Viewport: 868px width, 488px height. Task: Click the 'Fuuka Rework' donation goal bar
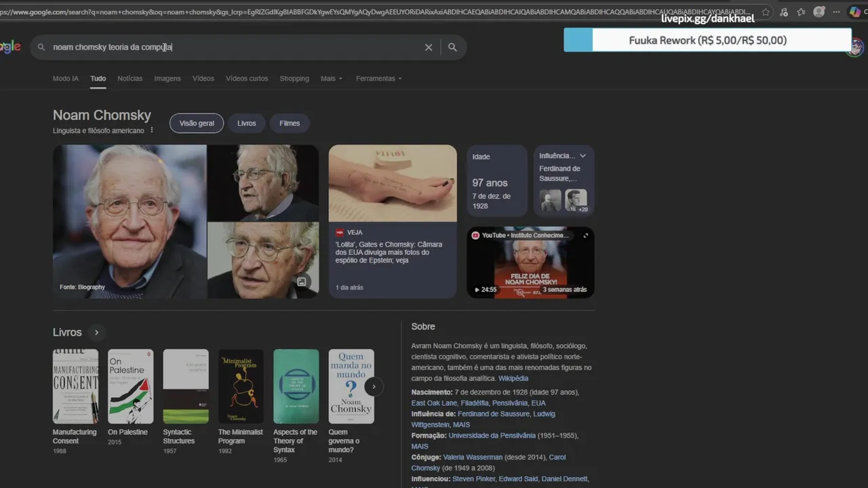point(707,40)
